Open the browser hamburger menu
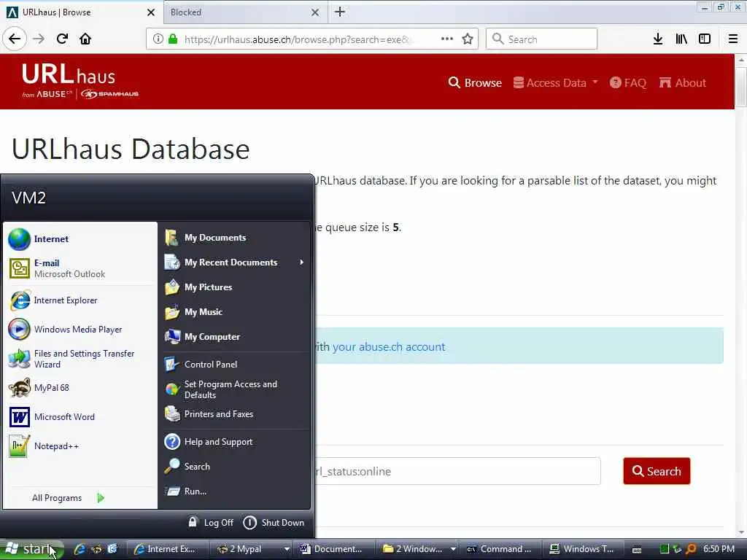Image resolution: width=747 pixels, height=560 pixels. 733,39
